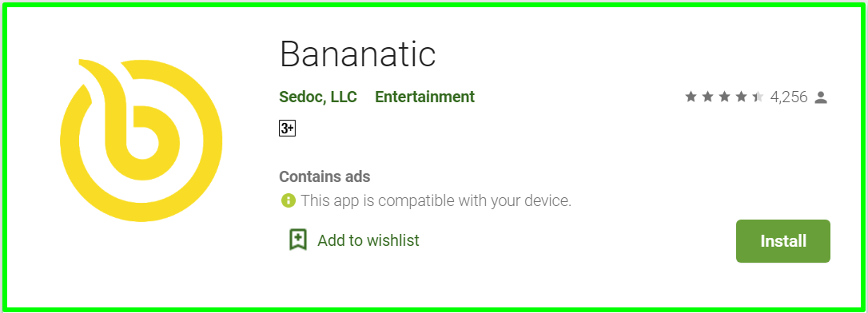Viewport: 868px width, 313px height.
Task: Click the third rating star
Action: (724, 97)
